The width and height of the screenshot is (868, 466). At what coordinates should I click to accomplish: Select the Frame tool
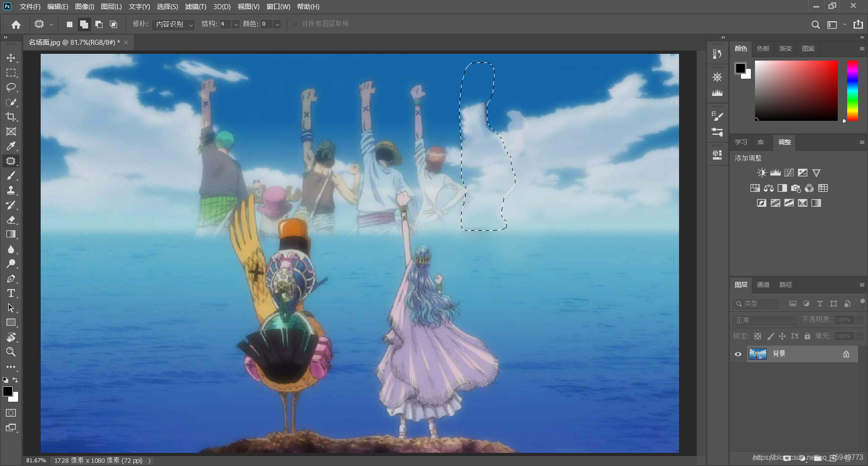[11, 132]
